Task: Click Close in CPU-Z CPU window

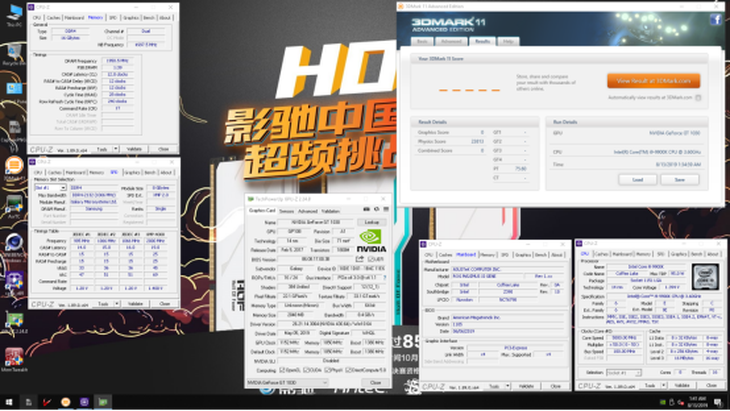Action: (711, 385)
